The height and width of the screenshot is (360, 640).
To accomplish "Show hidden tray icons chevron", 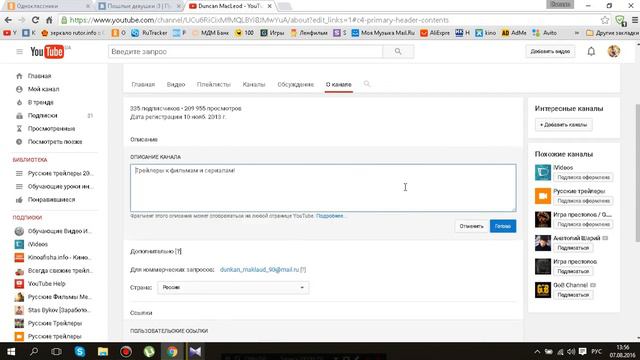I will pos(537,351).
